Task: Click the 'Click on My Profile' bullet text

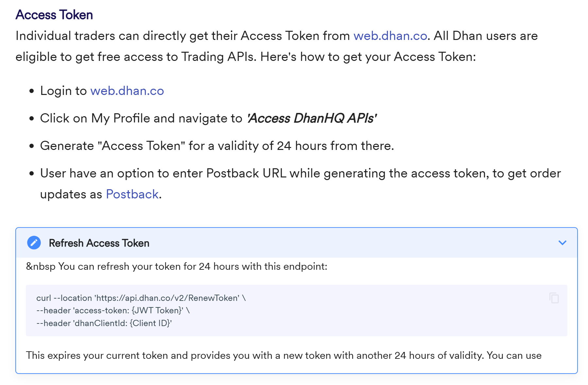Action: (141, 118)
